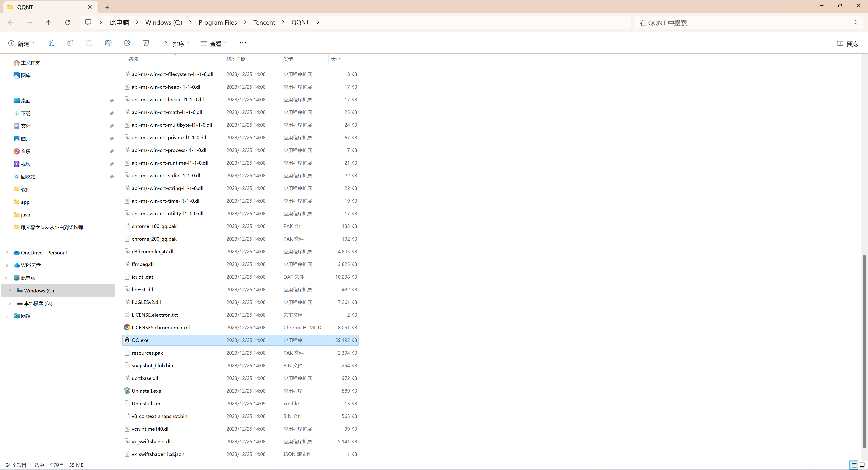
Task: Toggle the Preview (预览) pane
Action: coord(847,43)
